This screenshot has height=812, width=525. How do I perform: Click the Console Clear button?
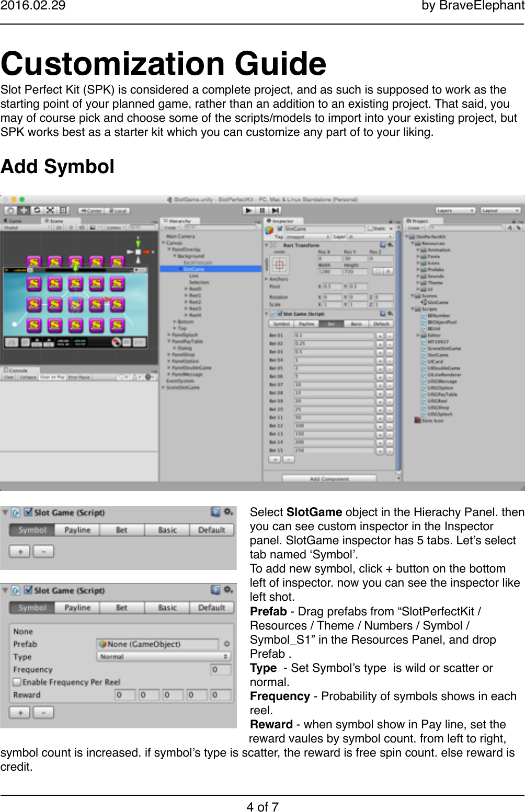point(9,377)
